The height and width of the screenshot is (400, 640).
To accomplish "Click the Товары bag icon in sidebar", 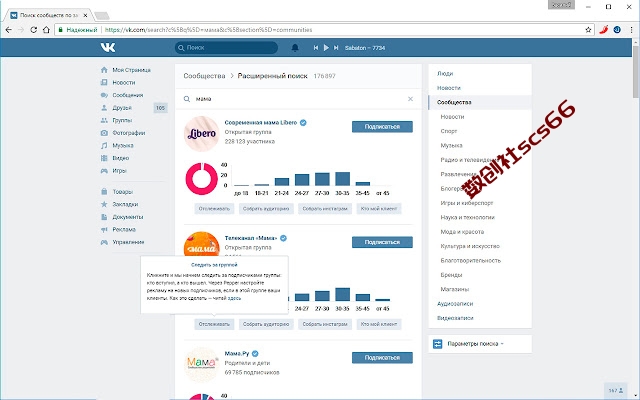I will coord(104,191).
